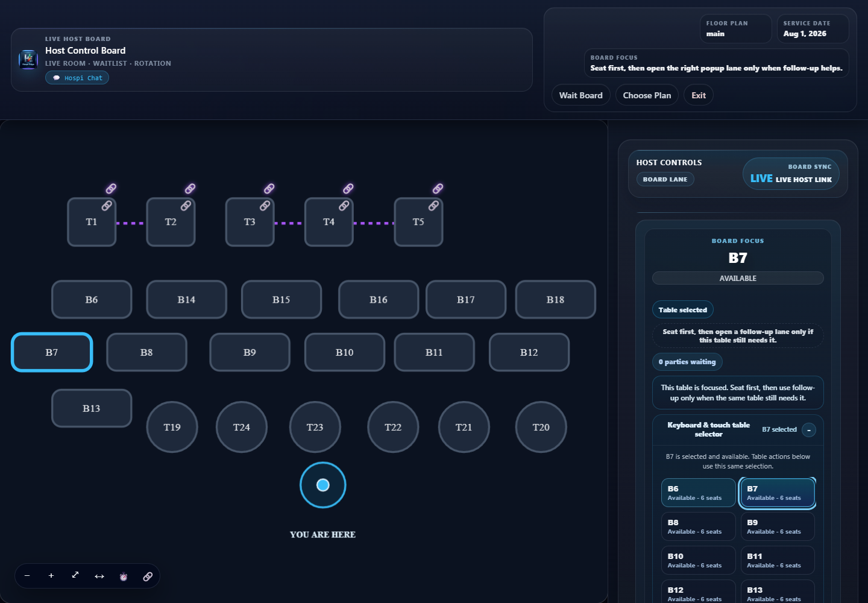Select round table T20 on the floor plan

coord(541,427)
